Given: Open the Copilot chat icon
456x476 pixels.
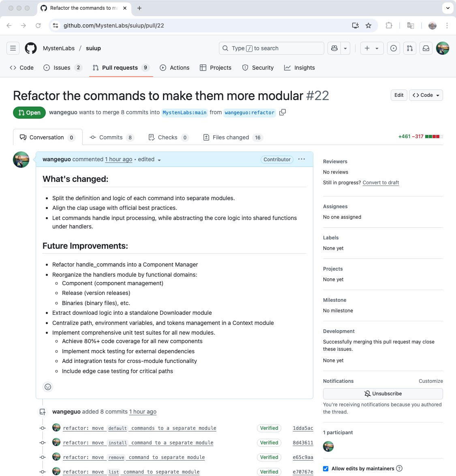Looking at the screenshot, I should coord(334,48).
